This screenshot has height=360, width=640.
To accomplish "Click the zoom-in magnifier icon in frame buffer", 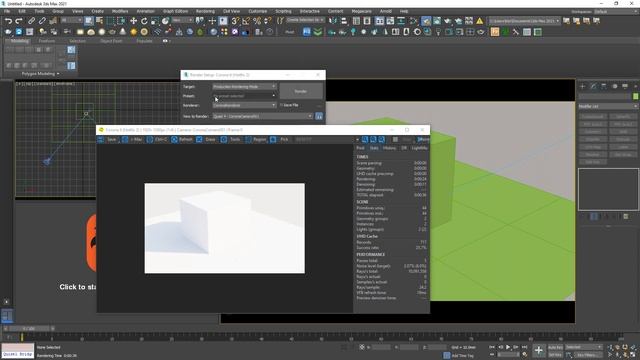I will point(365,140).
